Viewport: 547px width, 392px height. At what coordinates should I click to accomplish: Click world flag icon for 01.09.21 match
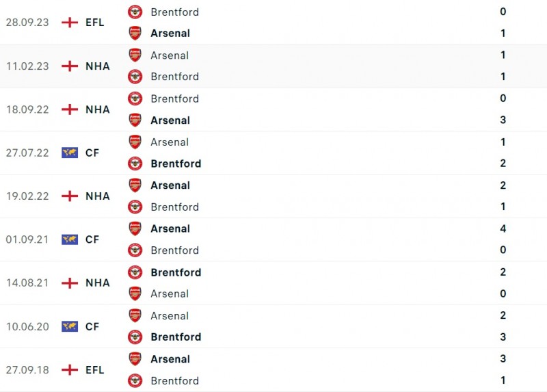pyautogui.click(x=70, y=239)
